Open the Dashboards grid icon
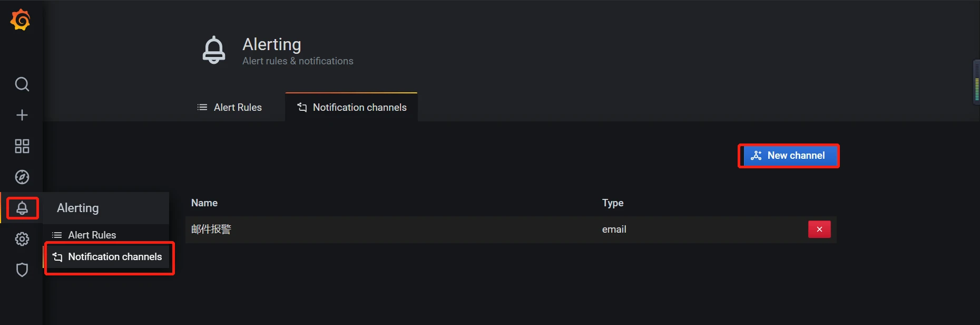 (22, 146)
